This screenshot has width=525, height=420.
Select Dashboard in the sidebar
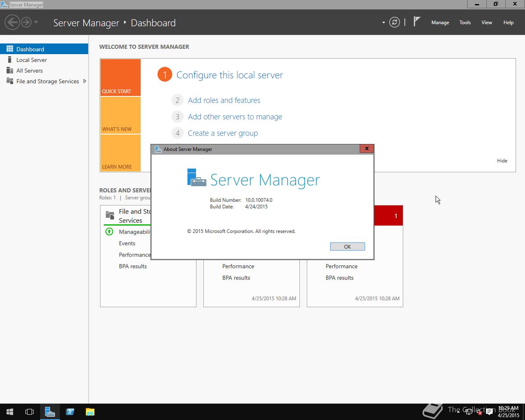point(44,49)
